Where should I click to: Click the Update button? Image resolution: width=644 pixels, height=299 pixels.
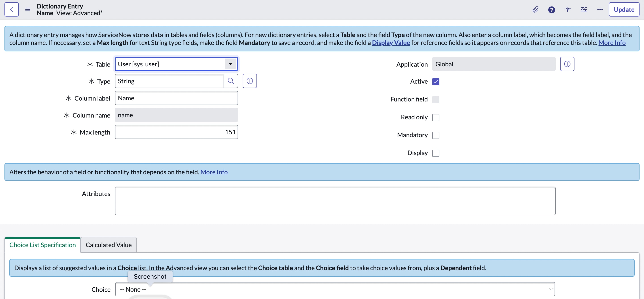[624, 9]
